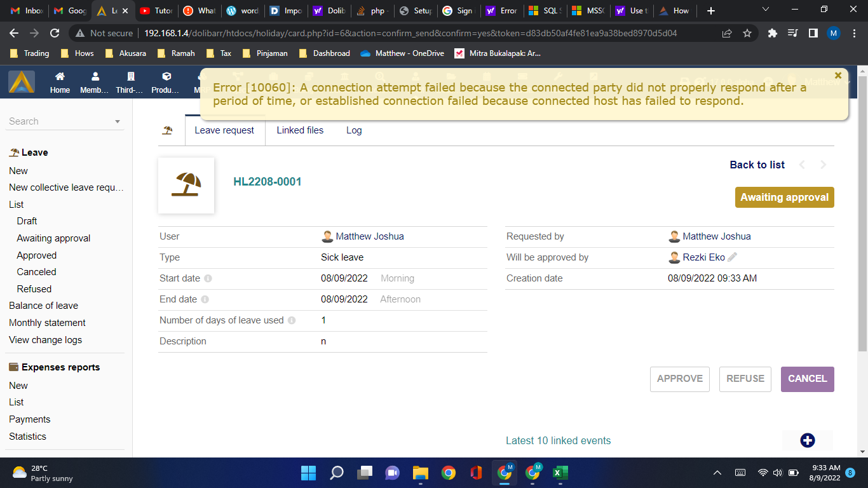Click the APPROVE button
The height and width of the screenshot is (488, 868).
[680, 379]
